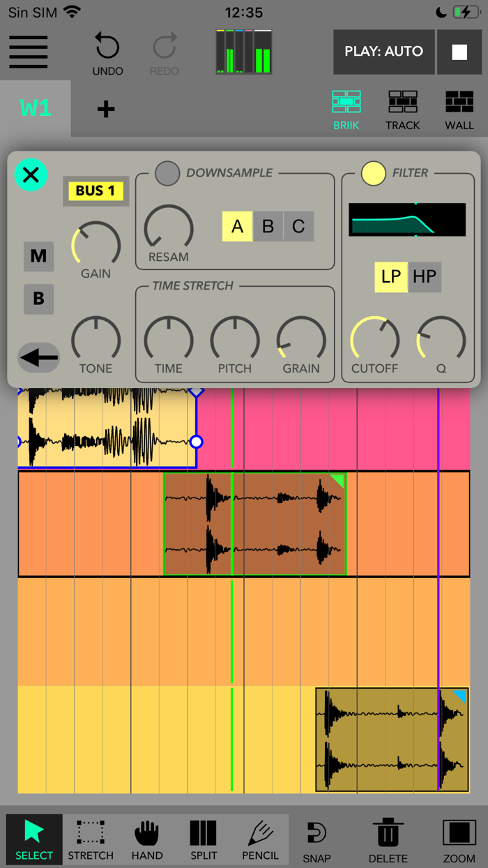The height and width of the screenshot is (868, 488).
Task: Switch to the WALL view
Action: pyautogui.click(x=459, y=110)
